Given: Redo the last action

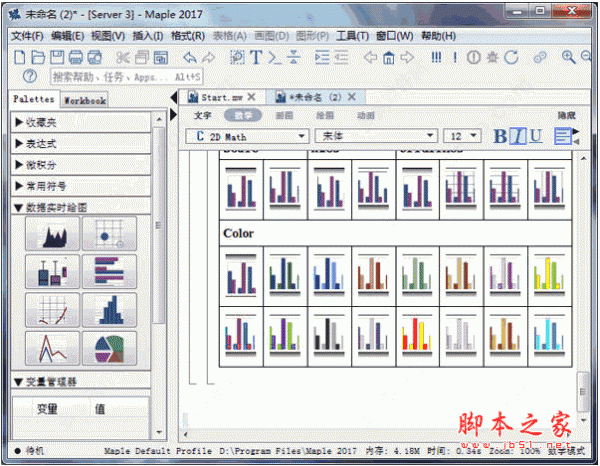Looking at the screenshot, I should pyautogui.click(x=209, y=57).
